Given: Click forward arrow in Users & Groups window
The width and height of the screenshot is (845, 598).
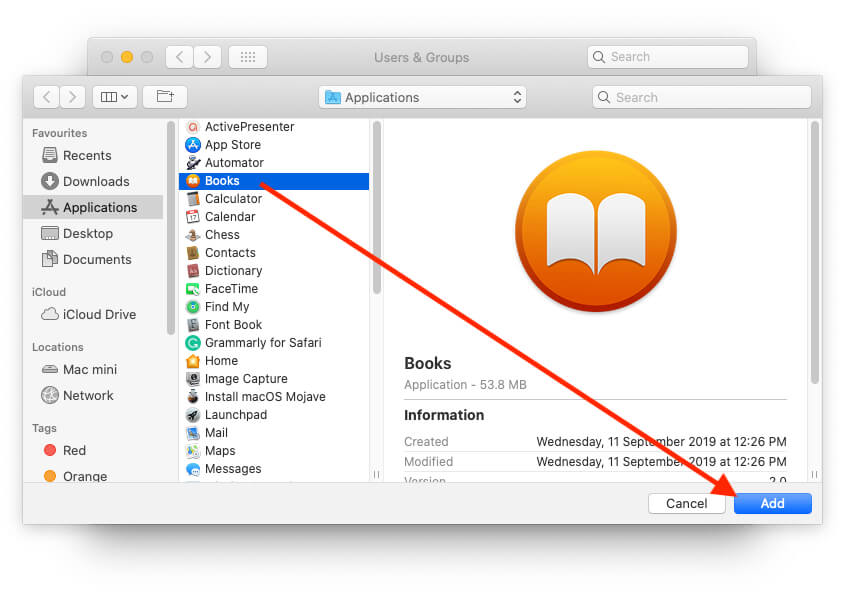Looking at the screenshot, I should tap(207, 57).
